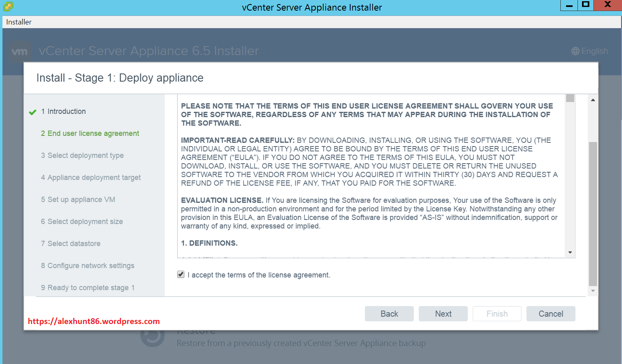Click the disabled Finish button
The image size is (622, 364).
click(497, 314)
